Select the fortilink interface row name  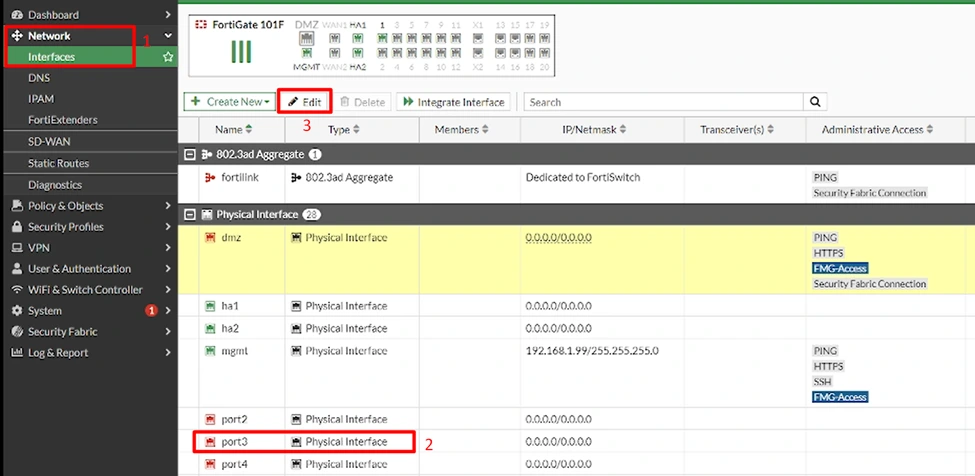pyautogui.click(x=239, y=178)
